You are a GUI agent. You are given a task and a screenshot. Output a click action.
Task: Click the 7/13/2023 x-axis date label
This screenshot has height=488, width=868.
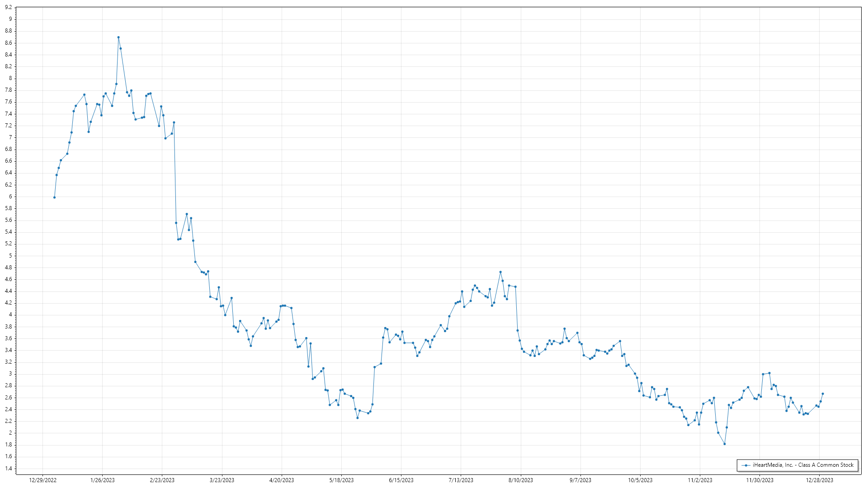click(461, 480)
